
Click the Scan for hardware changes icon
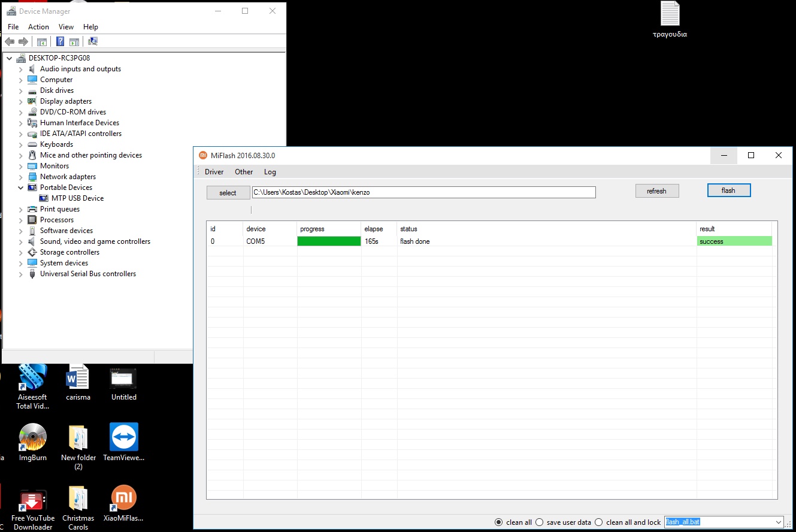coord(93,41)
